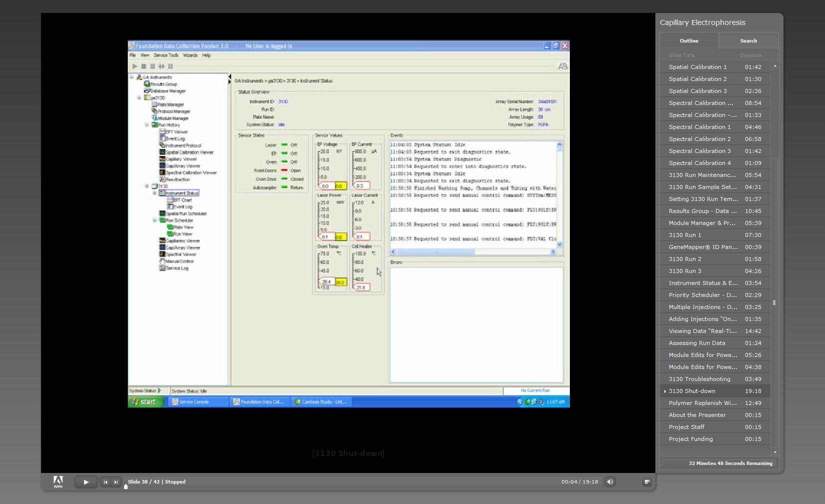Viewport: 825px width, 504px height.
Task: Open the 3130 Troubleshooting slide
Action: pos(715,379)
